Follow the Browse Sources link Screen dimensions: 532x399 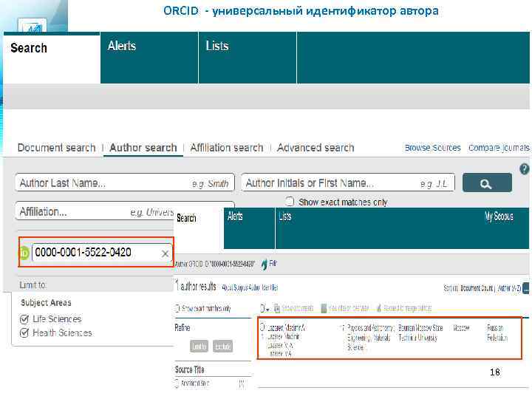(432, 148)
